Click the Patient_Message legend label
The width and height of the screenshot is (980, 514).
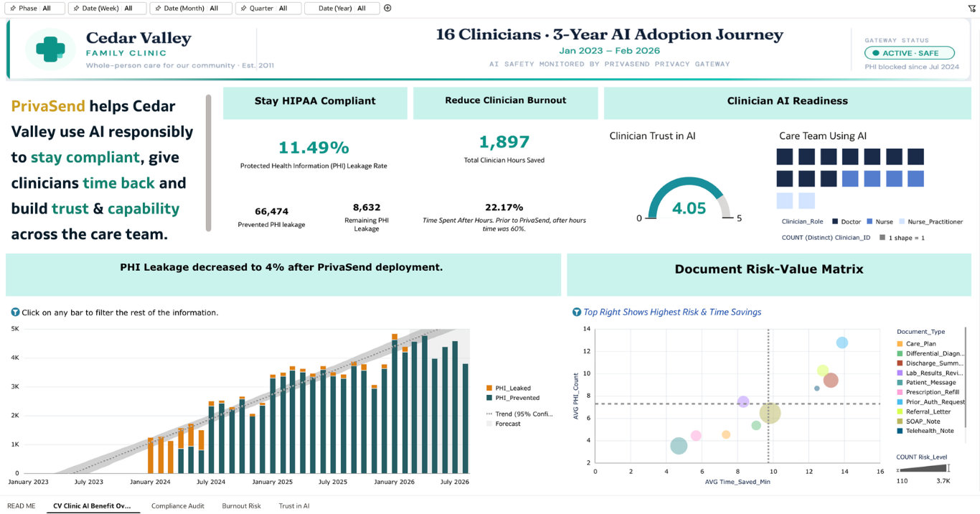pyautogui.click(x=933, y=383)
